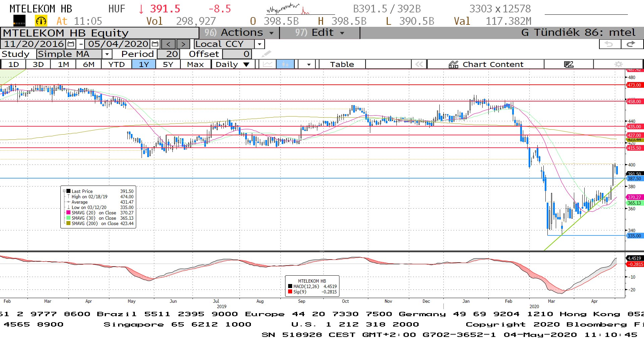Viewport: 644px width, 348px height.
Task: Click the SMAVG (30) green legend swatch
Action: tap(68, 218)
